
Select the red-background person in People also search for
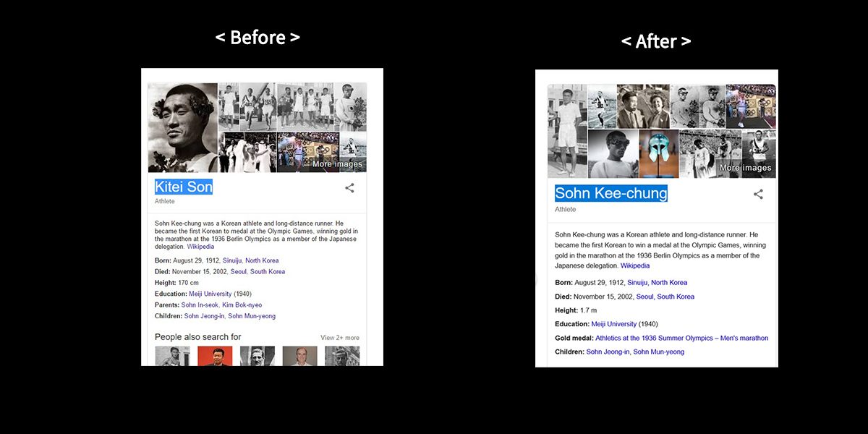coord(215,356)
